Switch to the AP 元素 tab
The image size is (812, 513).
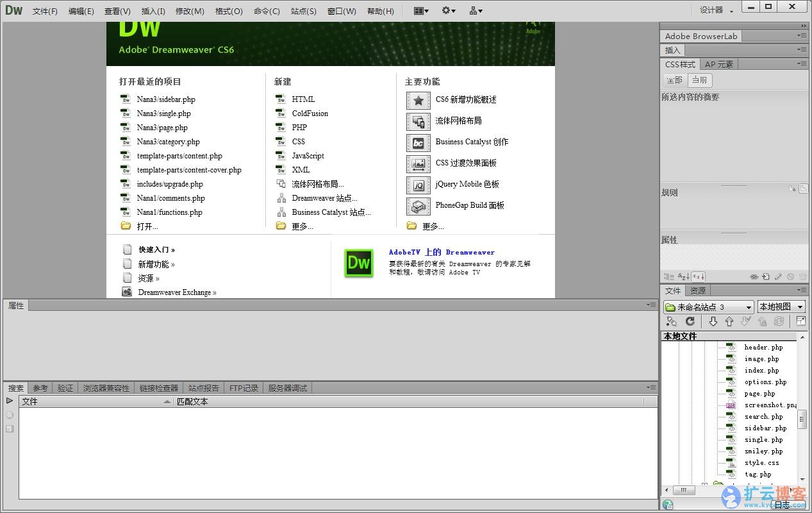[718, 64]
